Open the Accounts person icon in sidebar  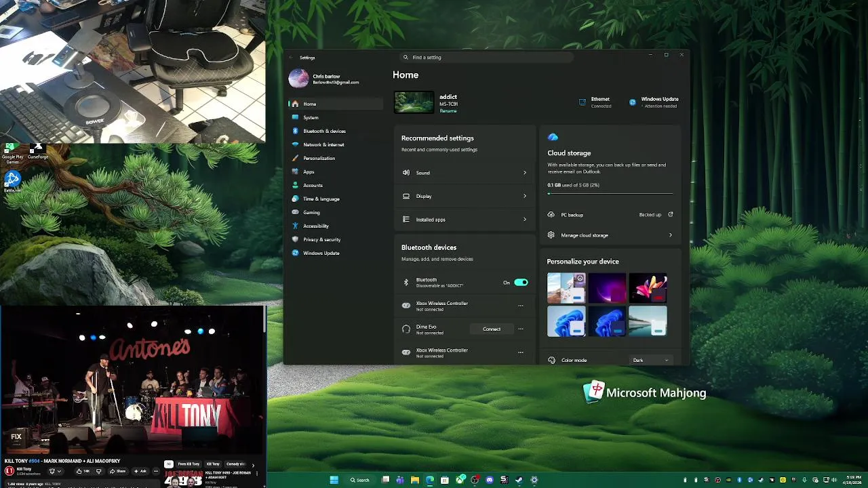(x=295, y=185)
